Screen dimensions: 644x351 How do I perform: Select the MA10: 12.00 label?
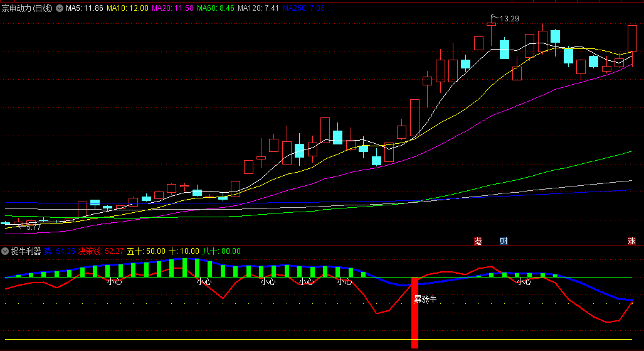point(127,8)
